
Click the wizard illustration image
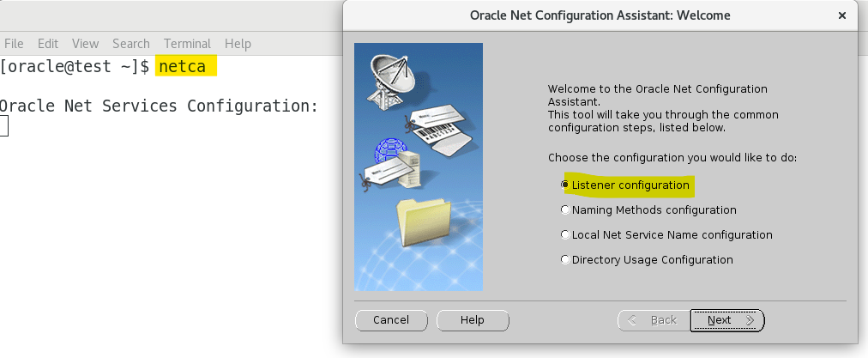[419, 167]
